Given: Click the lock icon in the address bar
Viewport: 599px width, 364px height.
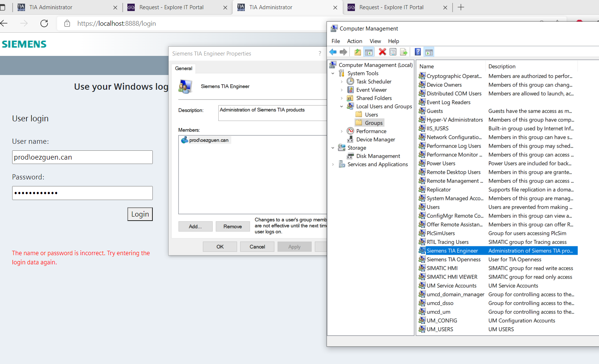Looking at the screenshot, I should click(x=67, y=24).
